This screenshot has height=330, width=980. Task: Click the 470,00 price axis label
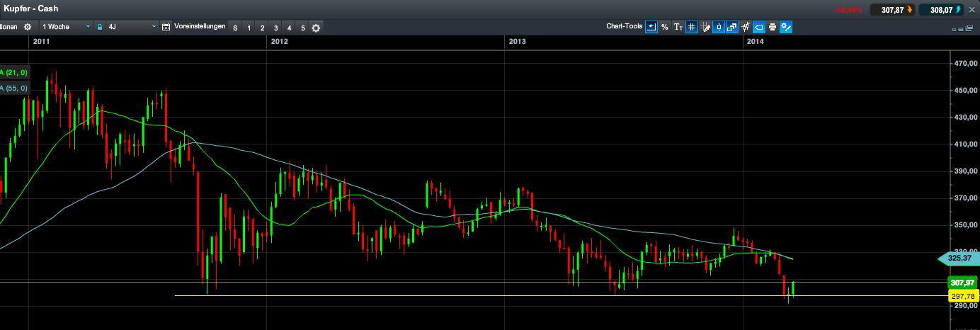pos(964,64)
